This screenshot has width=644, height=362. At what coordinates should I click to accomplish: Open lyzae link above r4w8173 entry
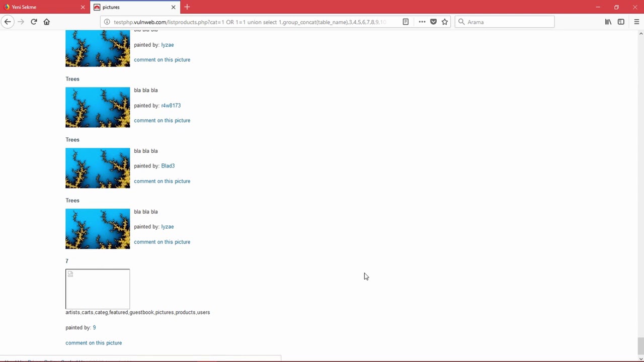click(x=168, y=45)
